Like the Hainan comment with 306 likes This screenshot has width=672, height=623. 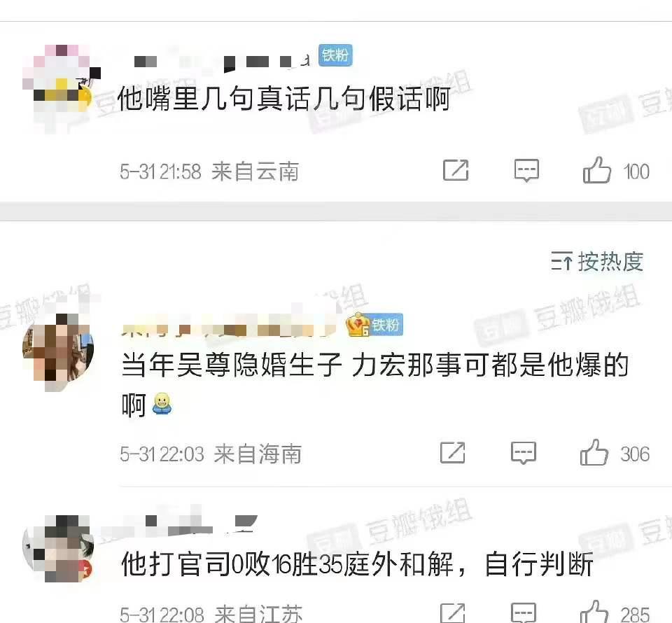(594, 452)
